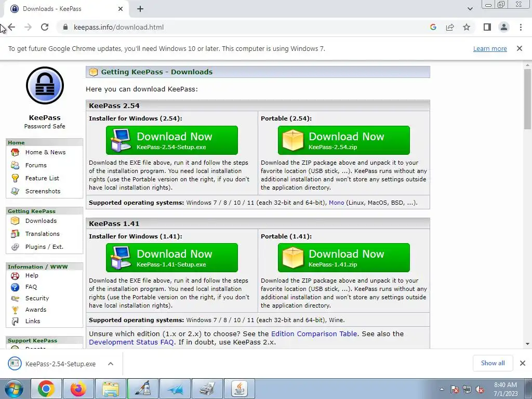Click scrollbar down arrow
532x399 pixels.
(527, 344)
